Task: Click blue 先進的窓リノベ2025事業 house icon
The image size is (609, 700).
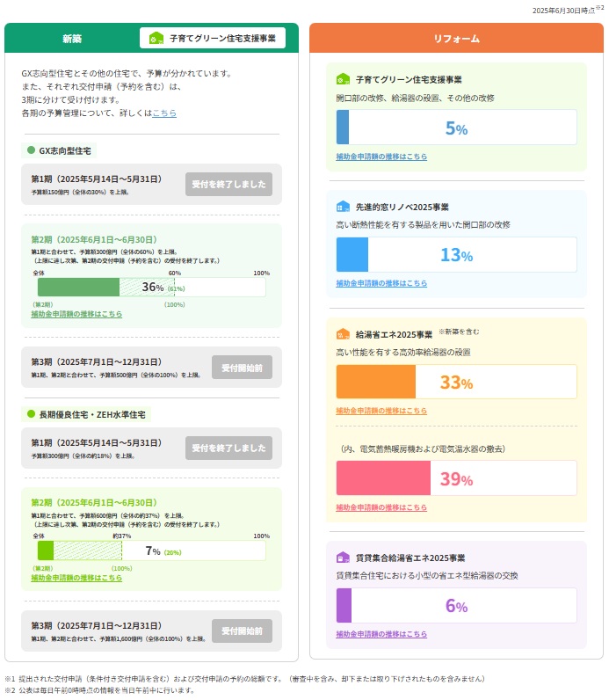Action: coord(343,207)
